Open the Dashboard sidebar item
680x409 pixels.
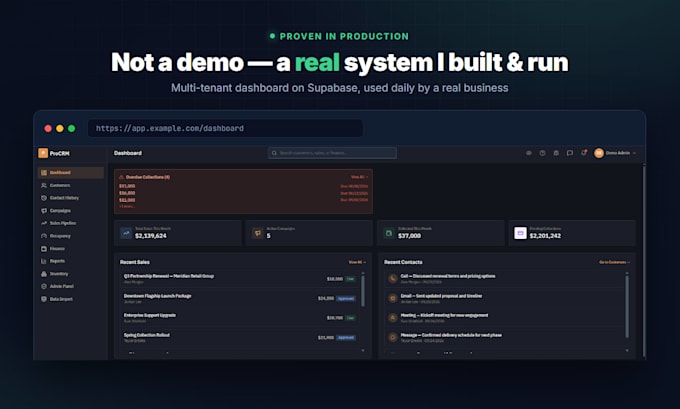(71, 173)
